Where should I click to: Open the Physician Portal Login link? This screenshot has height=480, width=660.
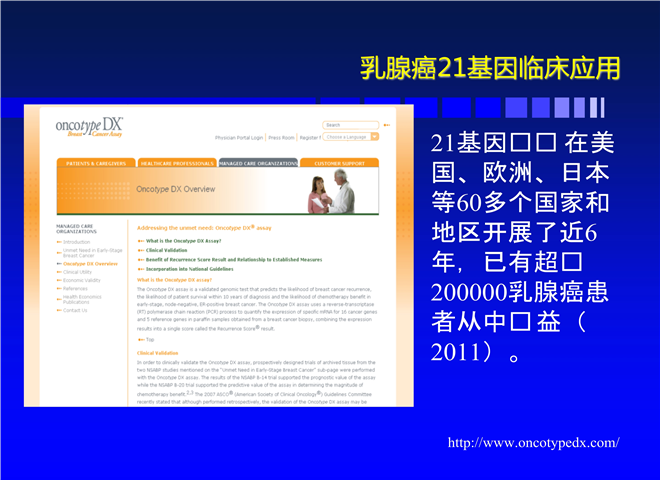[240, 137]
